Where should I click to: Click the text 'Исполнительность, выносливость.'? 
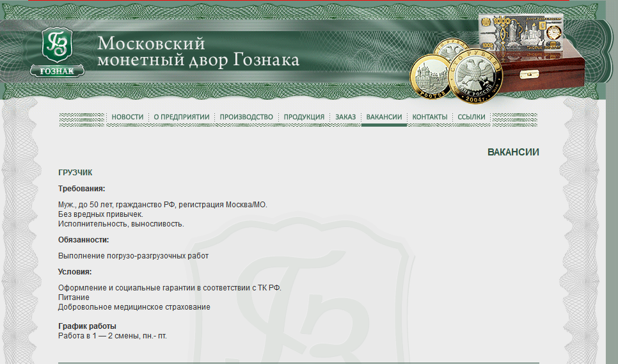point(121,224)
